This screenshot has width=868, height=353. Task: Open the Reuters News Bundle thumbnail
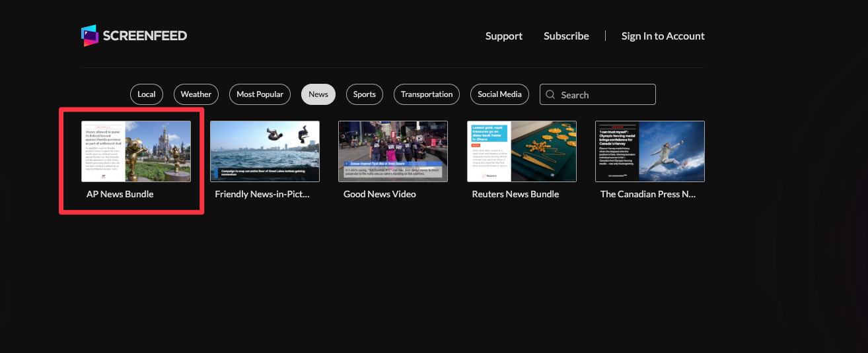tap(522, 151)
